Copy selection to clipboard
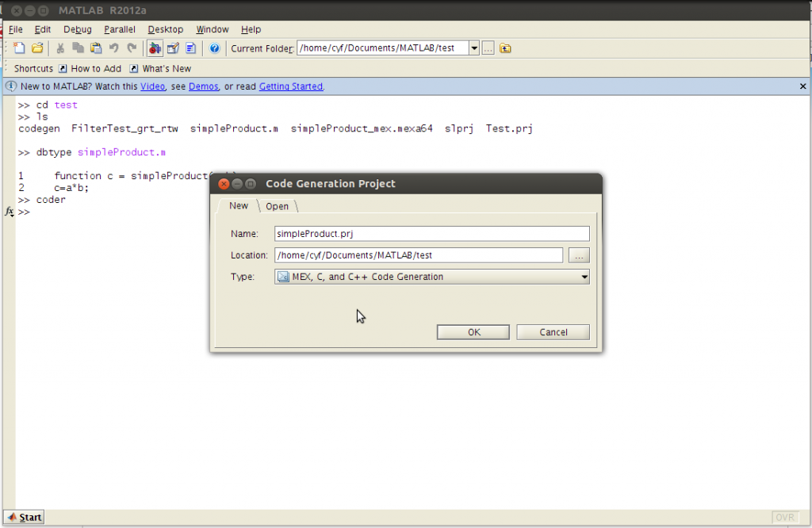 pyautogui.click(x=77, y=48)
